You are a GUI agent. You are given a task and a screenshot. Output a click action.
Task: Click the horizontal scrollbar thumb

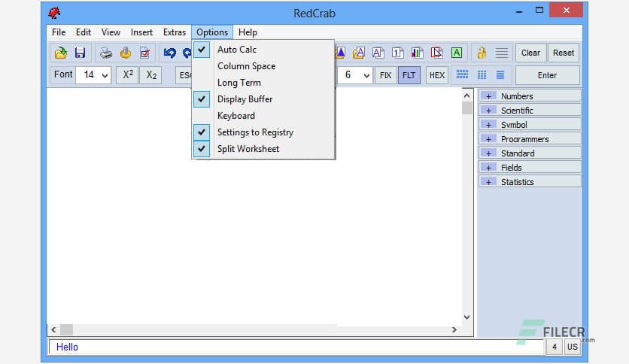[x=67, y=330]
